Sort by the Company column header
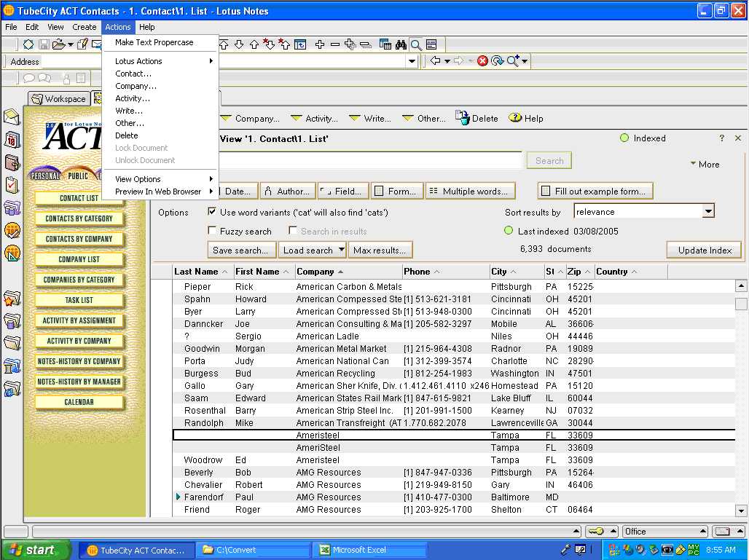 coord(349,271)
